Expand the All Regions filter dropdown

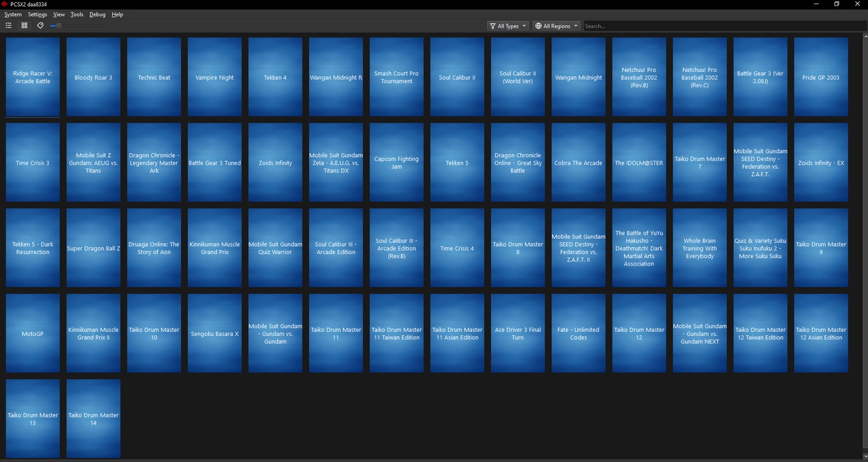(557, 26)
